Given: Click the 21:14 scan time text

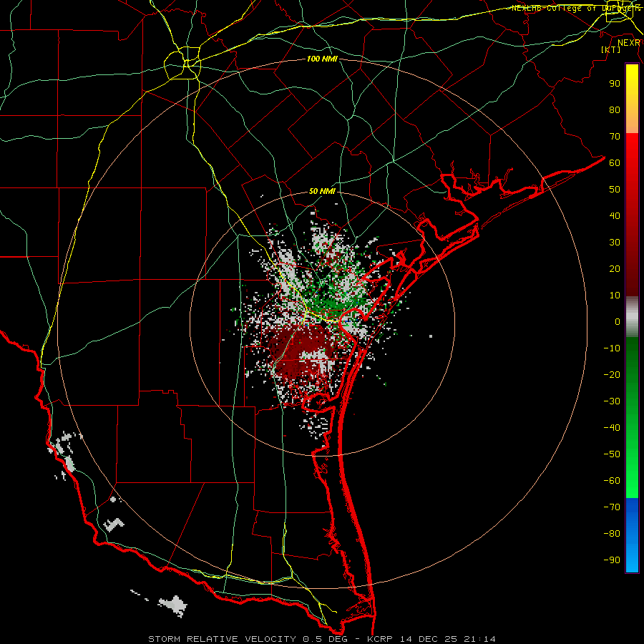Looking at the screenshot, I should pos(479,639).
